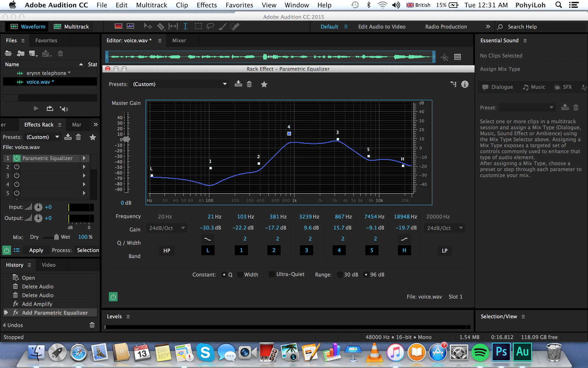Click the Open File folder icon in Files panel
The height and width of the screenshot is (368, 588).
point(8,54)
